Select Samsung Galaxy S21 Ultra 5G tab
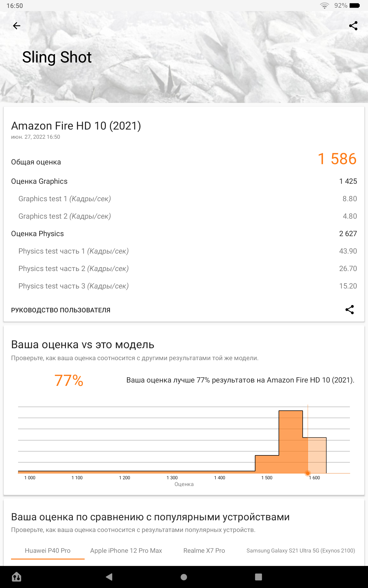 click(301, 551)
